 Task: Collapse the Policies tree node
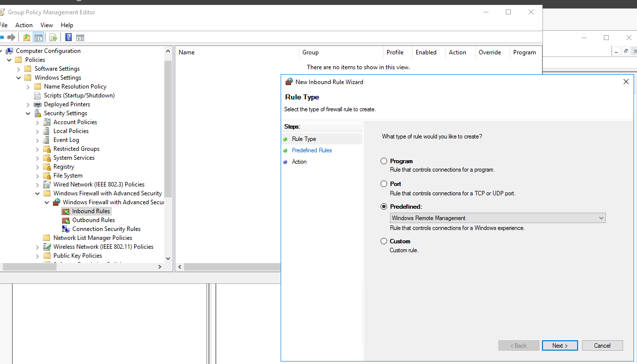[9, 60]
